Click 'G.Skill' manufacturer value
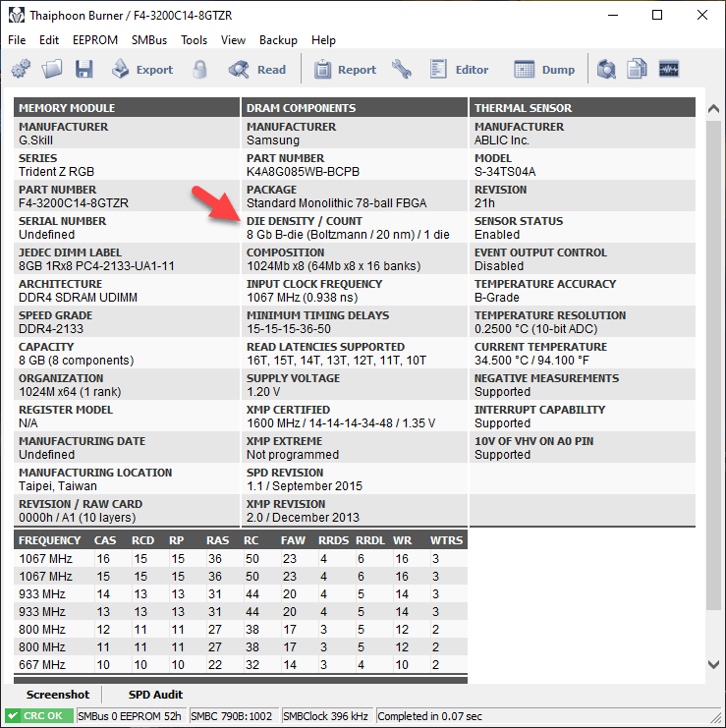The width and height of the screenshot is (726, 728). point(35,140)
